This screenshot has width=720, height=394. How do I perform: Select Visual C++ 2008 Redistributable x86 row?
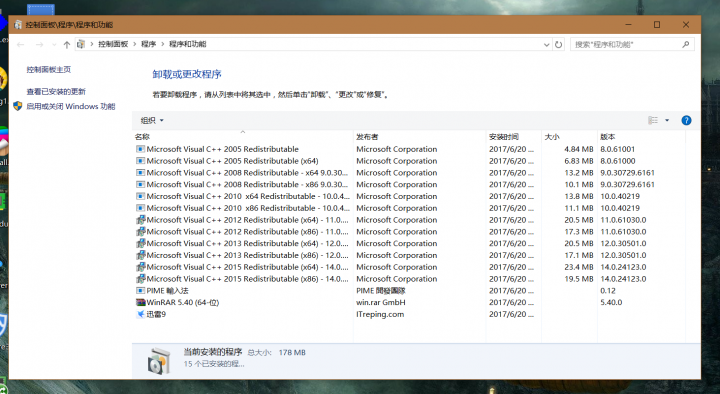pos(410,185)
